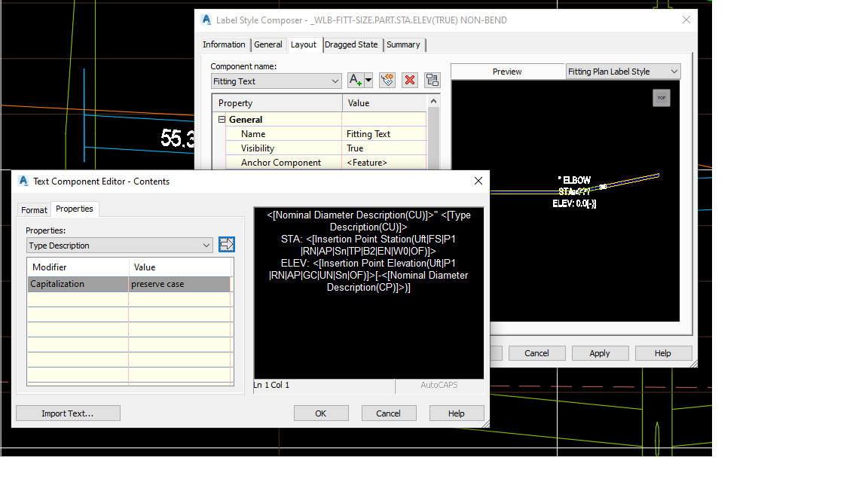The height and width of the screenshot is (488, 868).
Task: Collapse the General property group
Action: pos(222,120)
